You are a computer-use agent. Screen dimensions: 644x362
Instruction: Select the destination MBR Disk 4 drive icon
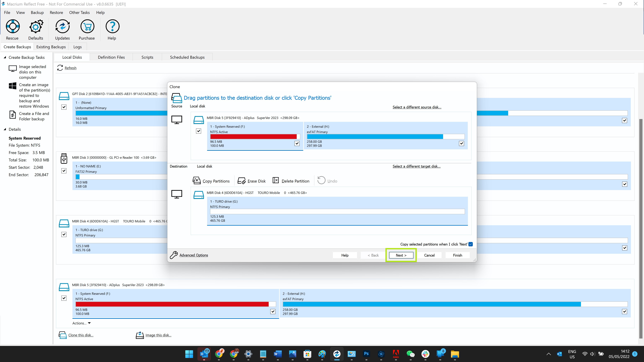(x=199, y=195)
